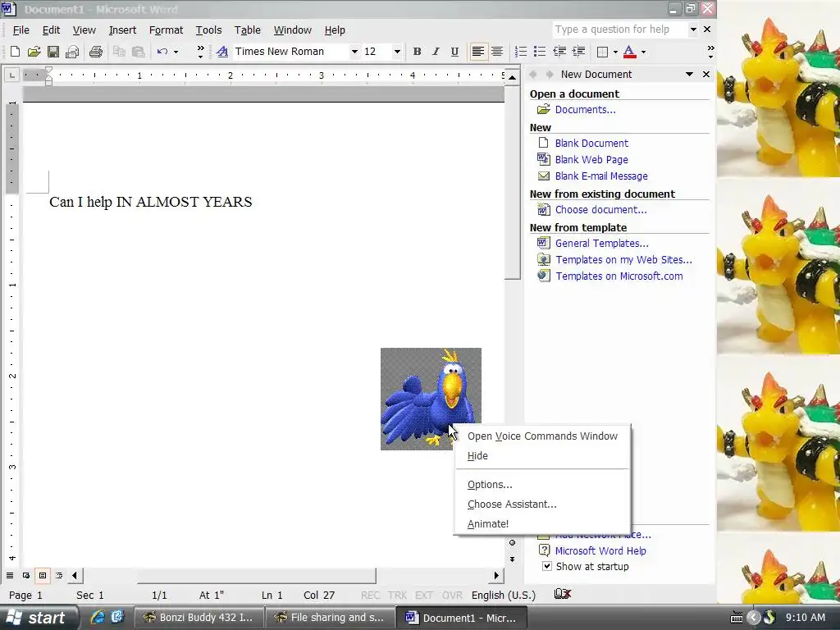Click the Windows start button

39,618
